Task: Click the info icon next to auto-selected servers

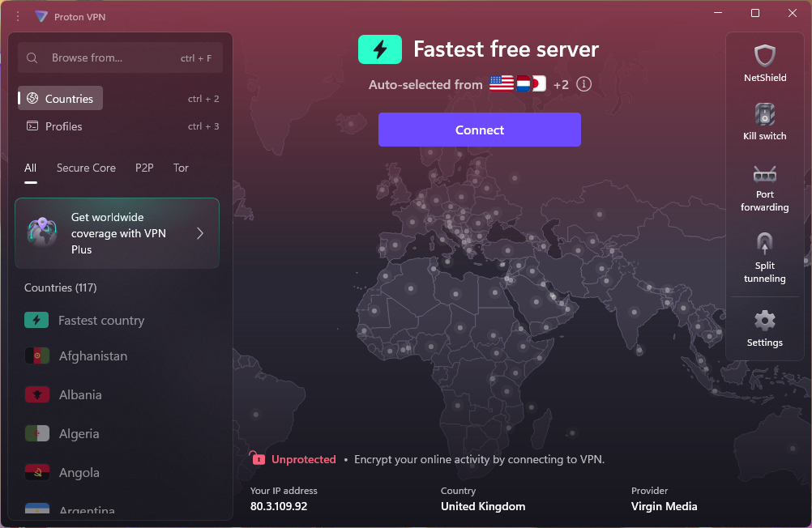Action: tap(583, 84)
